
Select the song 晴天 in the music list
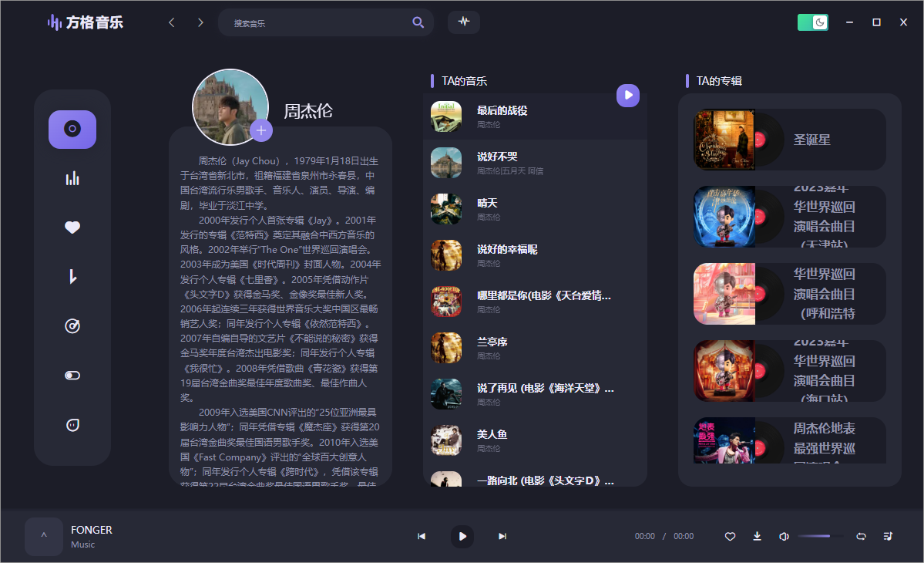487,204
